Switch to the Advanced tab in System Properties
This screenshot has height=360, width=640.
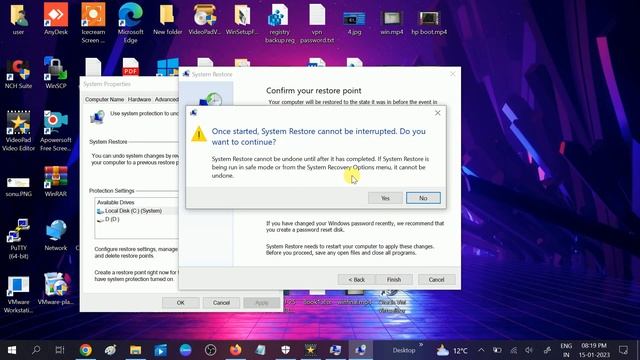click(166, 100)
